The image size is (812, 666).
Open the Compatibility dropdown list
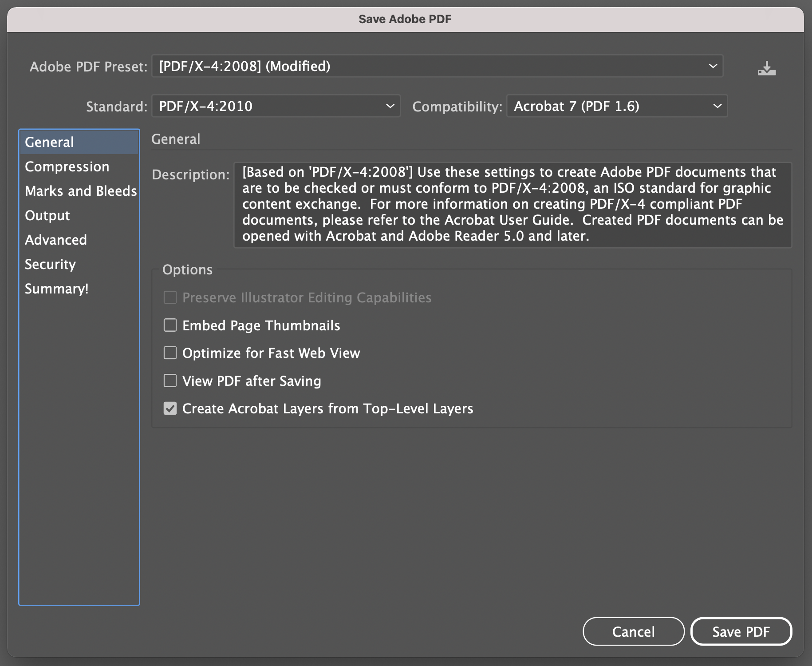[x=616, y=106]
